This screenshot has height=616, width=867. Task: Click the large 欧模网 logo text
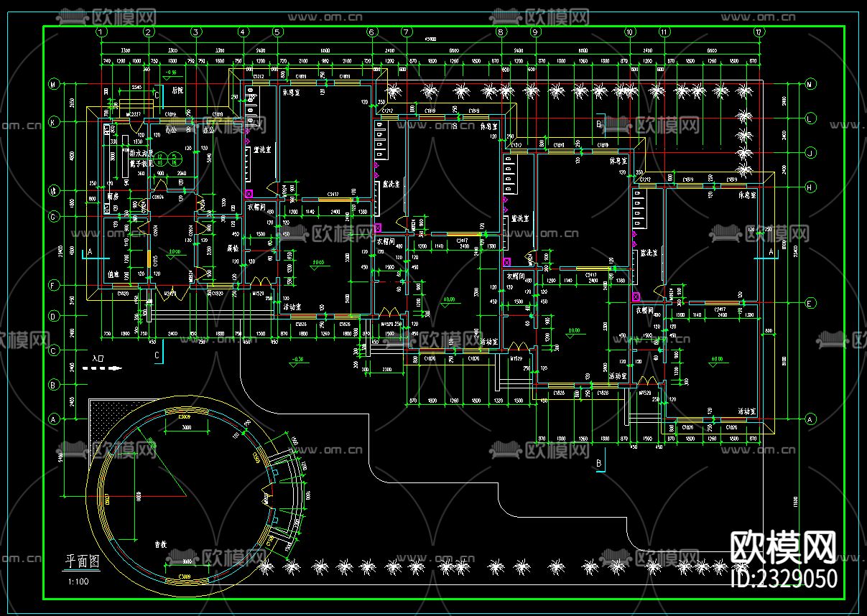point(784,549)
